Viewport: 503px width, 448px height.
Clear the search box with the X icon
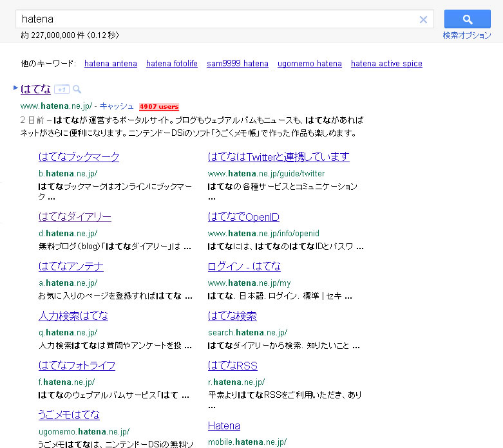(x=423, y=20)
